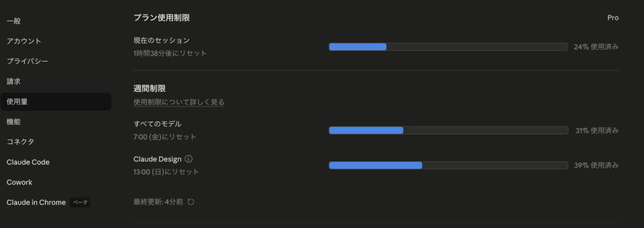Navigate to コネクタ settings

pyautogui.click(x=56, y=142)
